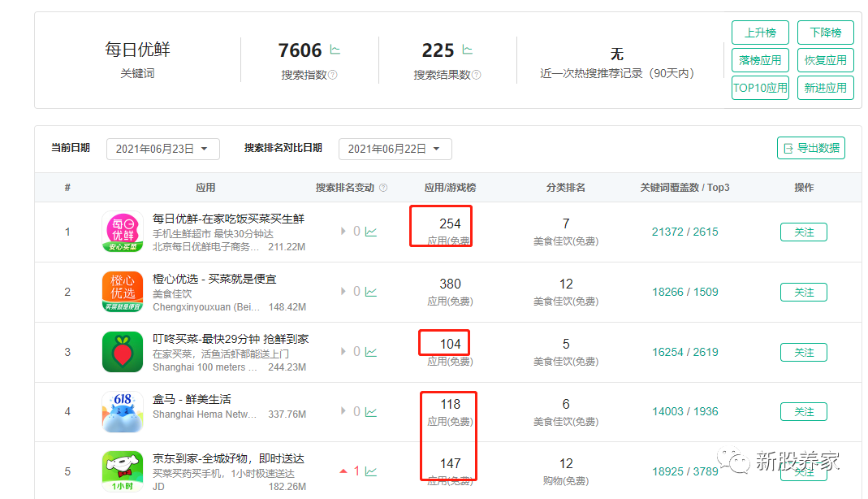This screenshot has height=499, width=868.
Task: Click the 新进应用 button
Action: (x=826, y=88)
